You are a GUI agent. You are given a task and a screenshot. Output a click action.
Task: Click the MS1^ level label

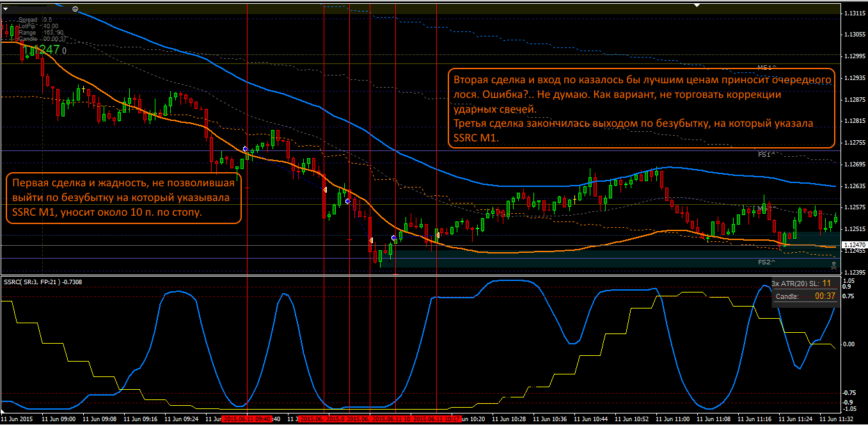(x=766, y=67)
